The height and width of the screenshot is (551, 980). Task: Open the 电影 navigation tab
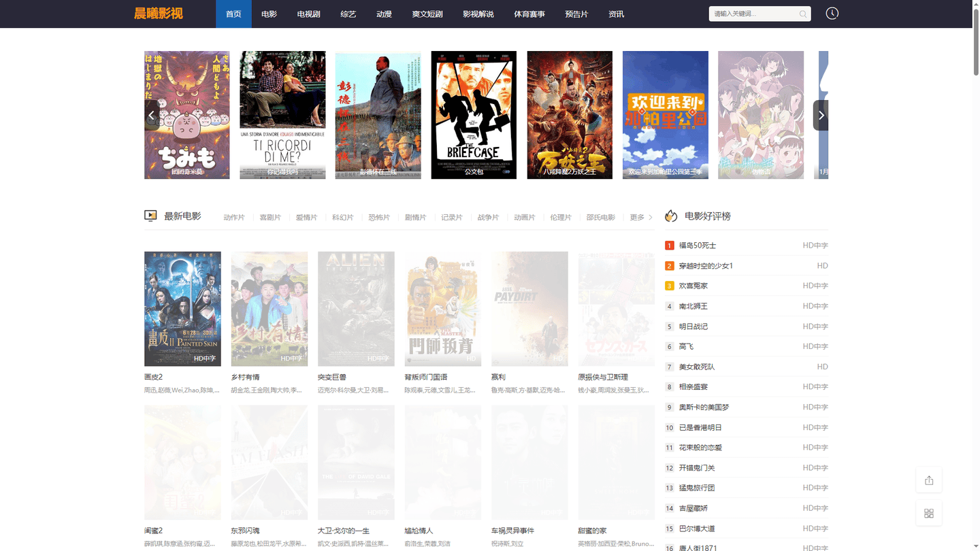point(269,14)
